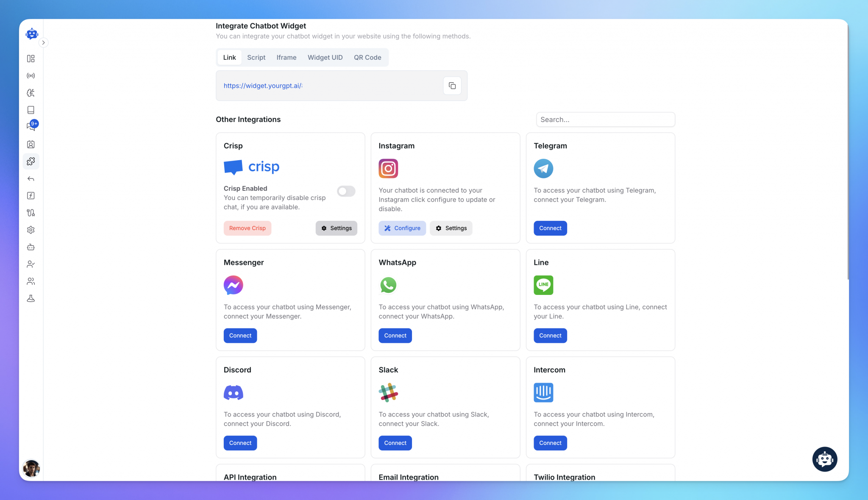Copy the widget link using copy icon
Screen dimensions: 868x500
pyautogui.click(x=452, y=85)
